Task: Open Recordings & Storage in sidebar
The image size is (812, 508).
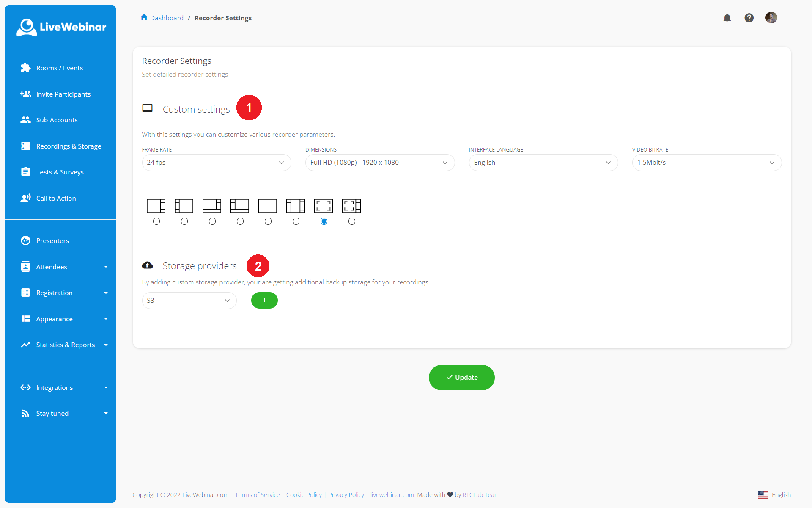Action: click(69, 146)
